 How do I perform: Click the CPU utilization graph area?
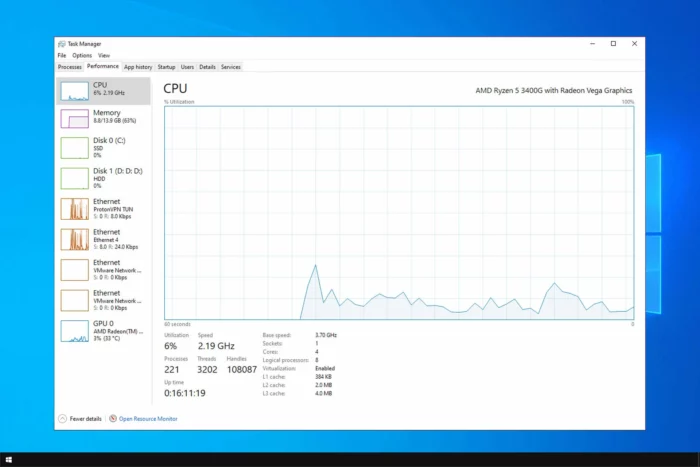[x=399, y=213]
